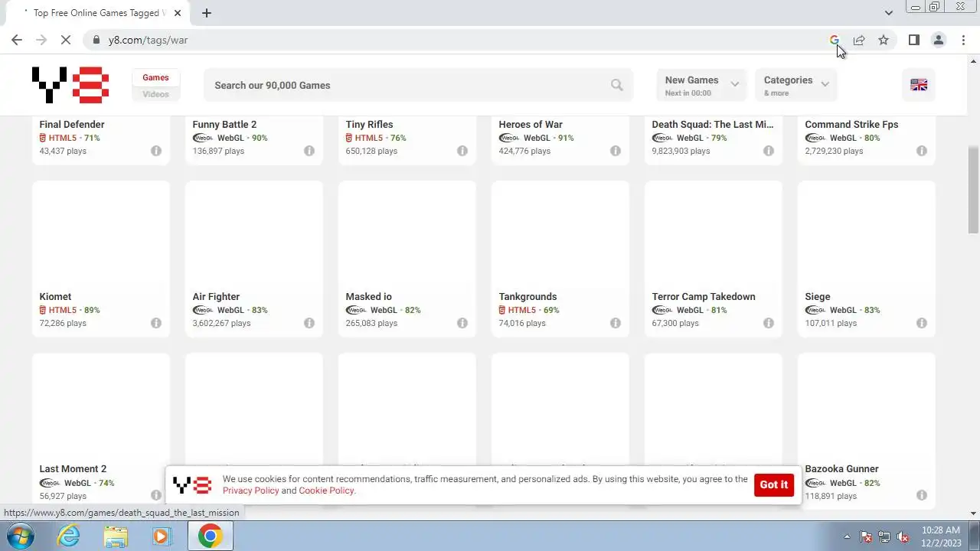Open Chrome three-dot menu
Image resolution: width=980 pixels, height=551 pixels.
click(x=963, y=40)
